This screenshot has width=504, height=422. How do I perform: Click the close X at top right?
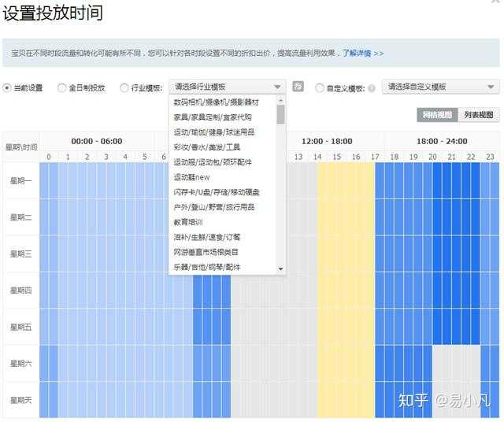[x=496, y=3]
